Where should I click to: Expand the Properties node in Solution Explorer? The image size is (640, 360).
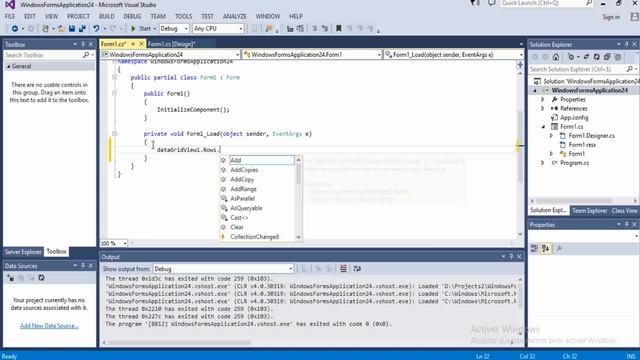tap(542, 100)
